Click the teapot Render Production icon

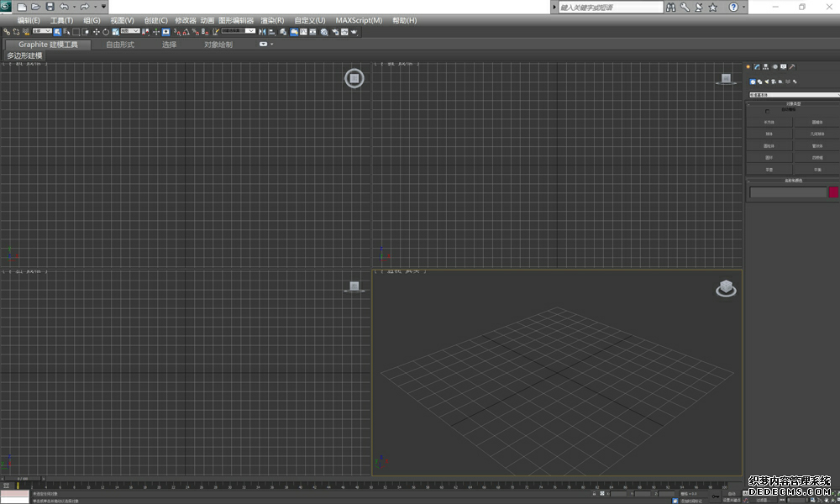[354, 32]
